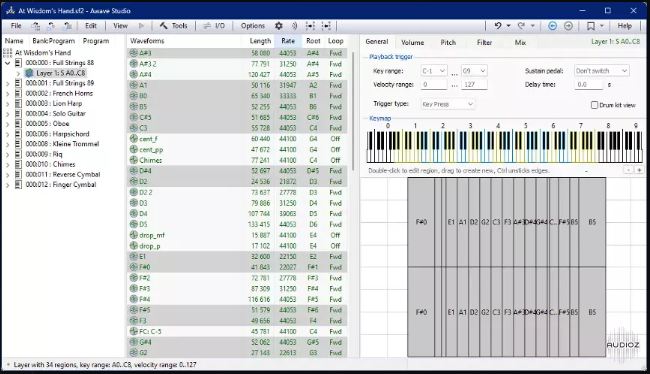Screen dimensions: 650x374
Task: Expand the French Horns program
Action: (x=7, y=94)
